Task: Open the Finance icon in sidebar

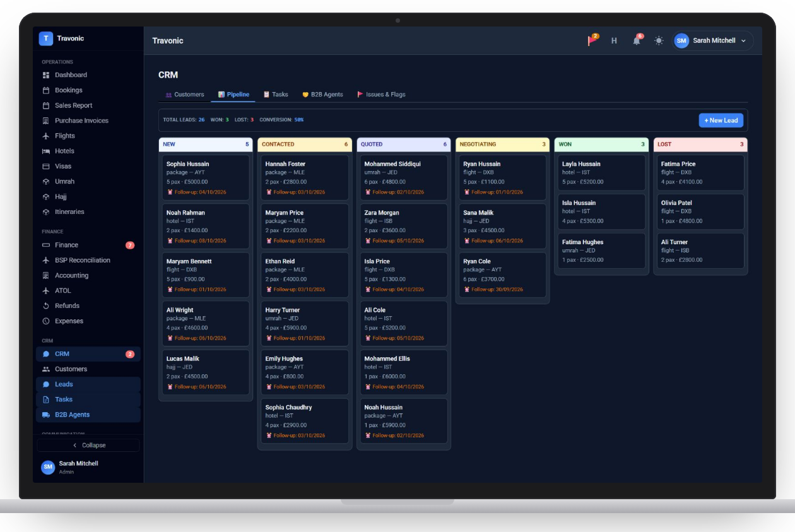Action: tap(46, 245)
